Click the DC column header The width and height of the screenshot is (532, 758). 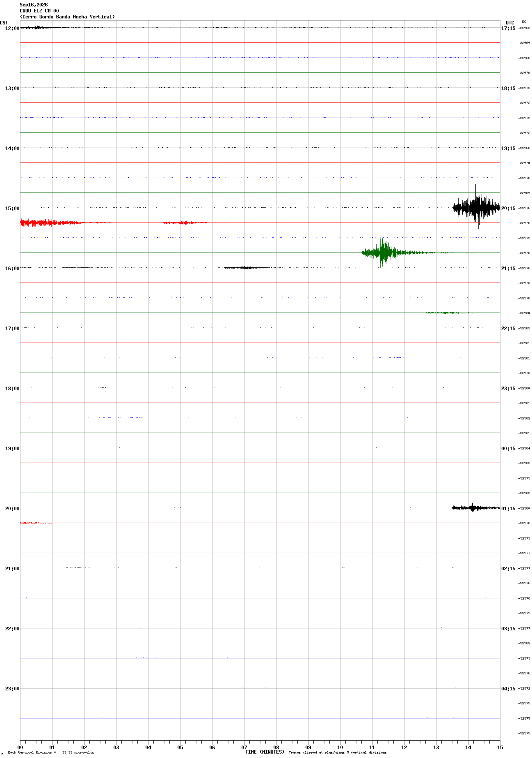click(x=524, y=22)
